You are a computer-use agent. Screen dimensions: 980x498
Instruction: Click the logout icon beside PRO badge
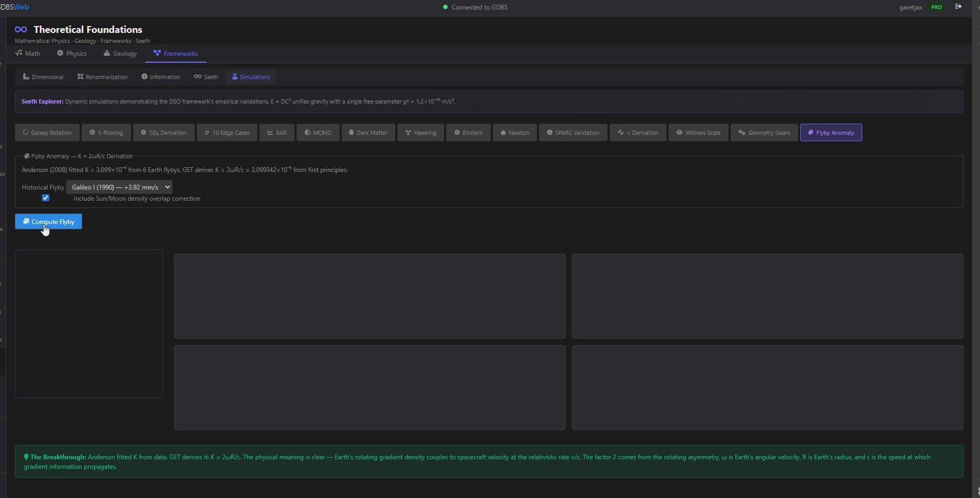[958, 7]
